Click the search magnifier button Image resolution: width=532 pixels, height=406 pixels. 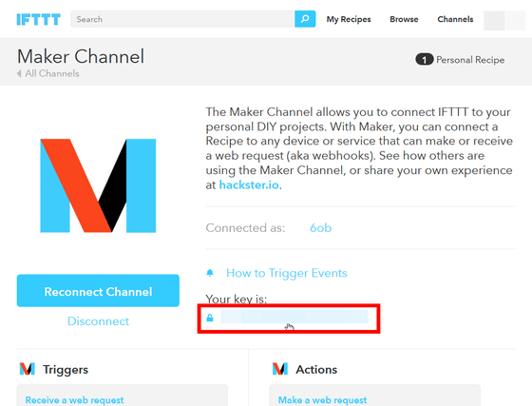pos(305,19)
